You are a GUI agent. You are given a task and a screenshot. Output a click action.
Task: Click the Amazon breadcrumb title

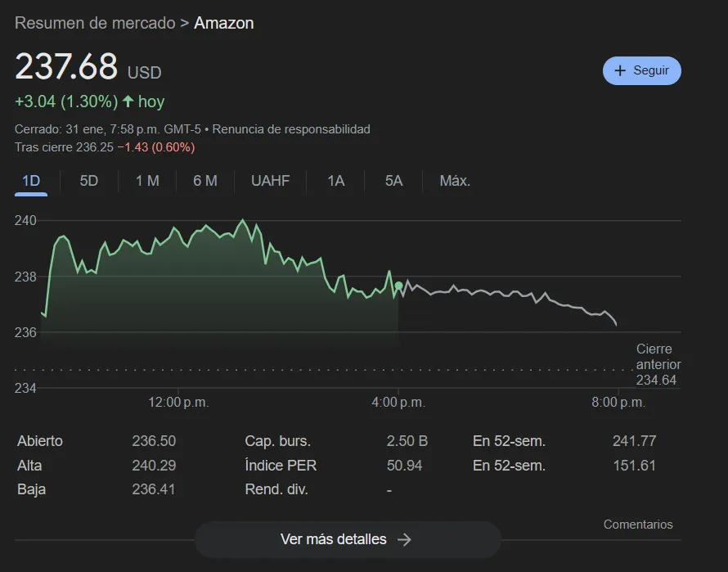tap(224, 23)
